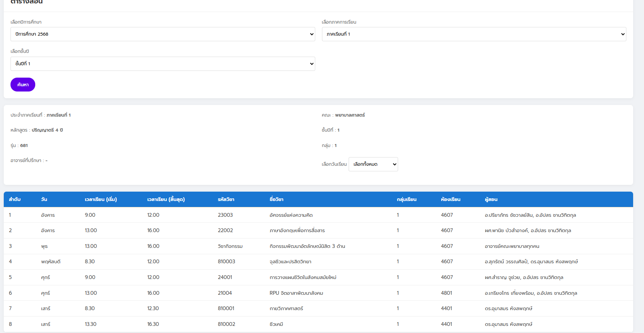Click the รหัสวิชา column header
Screen dimensions: 644x333
226,199
